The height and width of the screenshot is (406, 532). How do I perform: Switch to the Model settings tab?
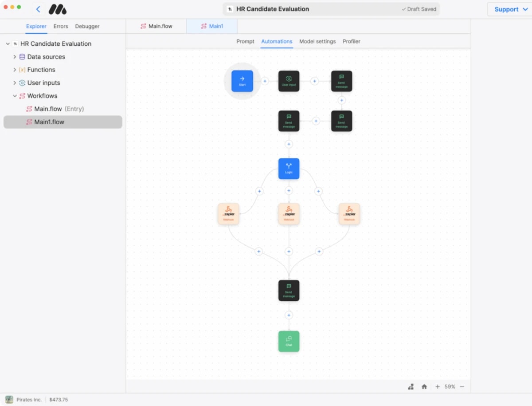click(317, 41)
